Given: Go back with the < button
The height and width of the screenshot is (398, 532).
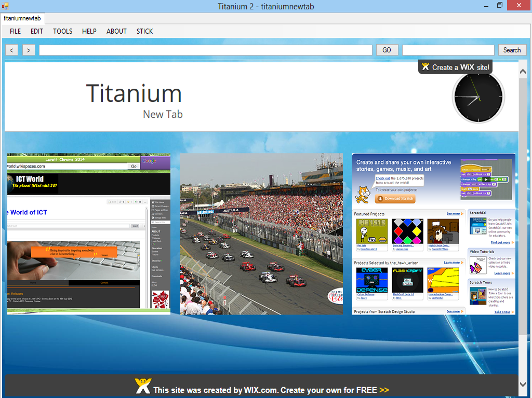Looking at the screenshot, I should click(x=11, y=50).
